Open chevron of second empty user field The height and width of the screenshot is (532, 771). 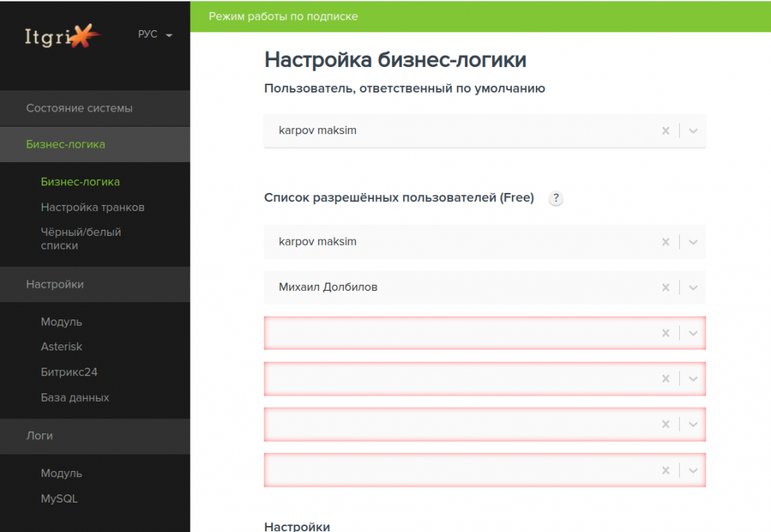[693, 378]
